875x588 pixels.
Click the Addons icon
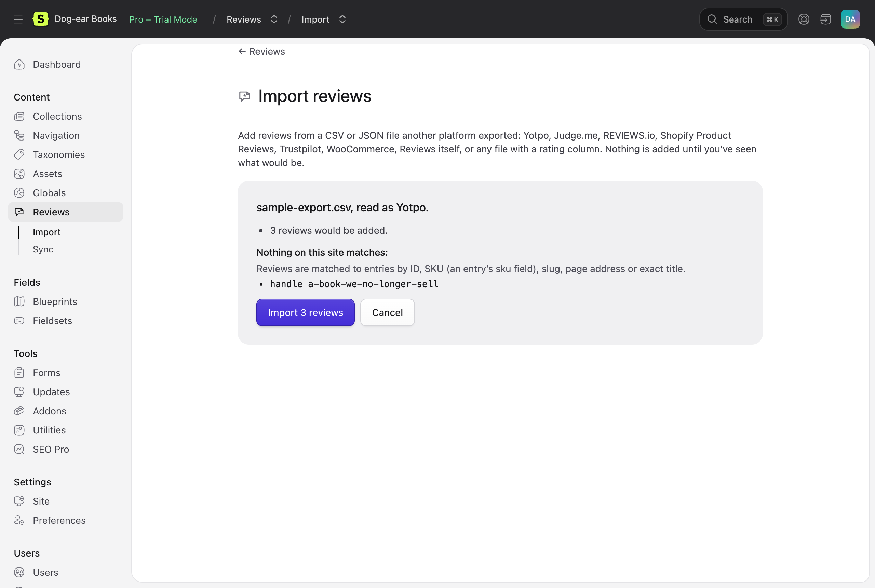tap(19, 411)
